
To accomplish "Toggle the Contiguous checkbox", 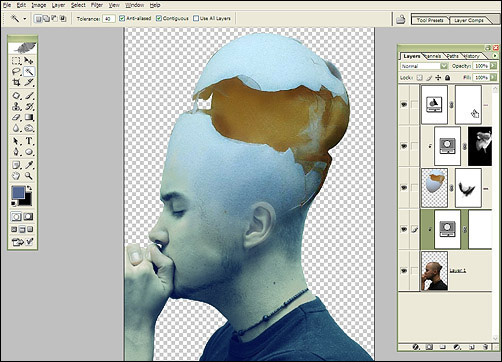I will click(159, 18).
